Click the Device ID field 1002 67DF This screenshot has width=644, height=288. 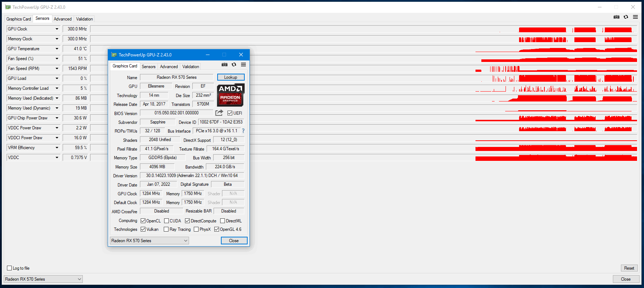pyautogui.click(x=221, y=122)
